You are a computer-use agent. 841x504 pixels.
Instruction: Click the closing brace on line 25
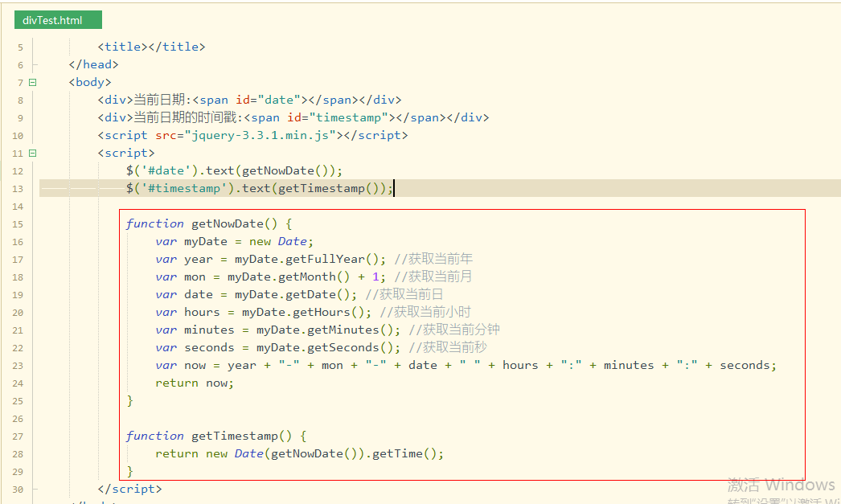tap(129, 400)
